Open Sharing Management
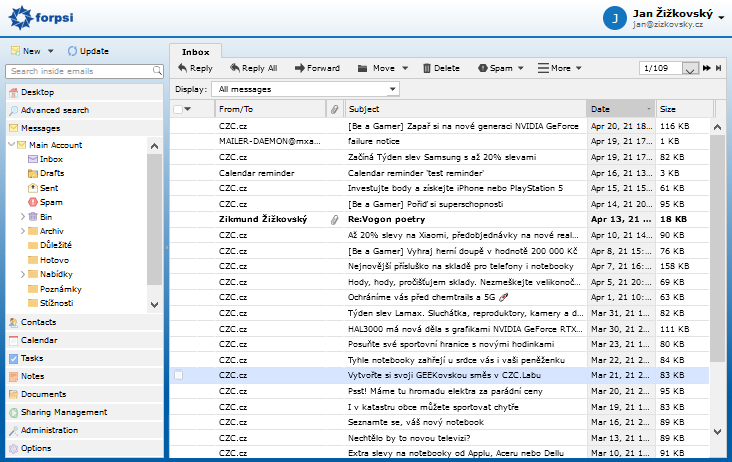This screenshot has height=462, width=732. pyautogui.click(x=84, y=413)
